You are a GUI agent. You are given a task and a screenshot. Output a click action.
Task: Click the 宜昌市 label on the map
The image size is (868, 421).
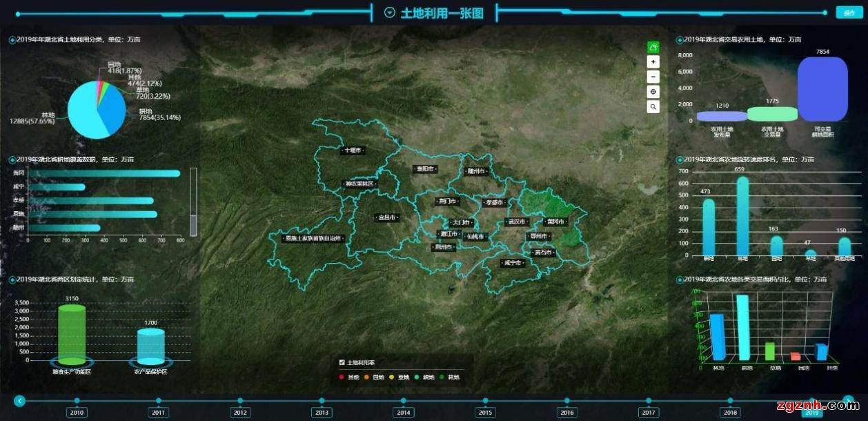click(387, 217)
